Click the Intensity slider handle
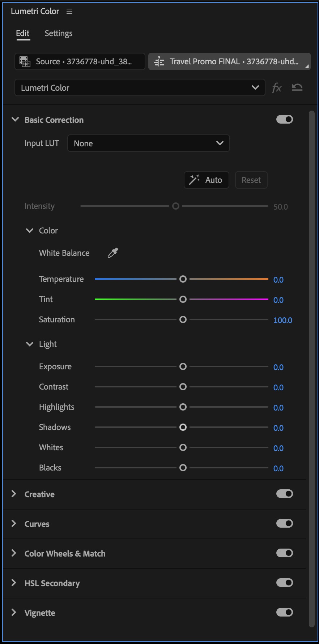The image size is (319, 644). click(x=176, y=206)
